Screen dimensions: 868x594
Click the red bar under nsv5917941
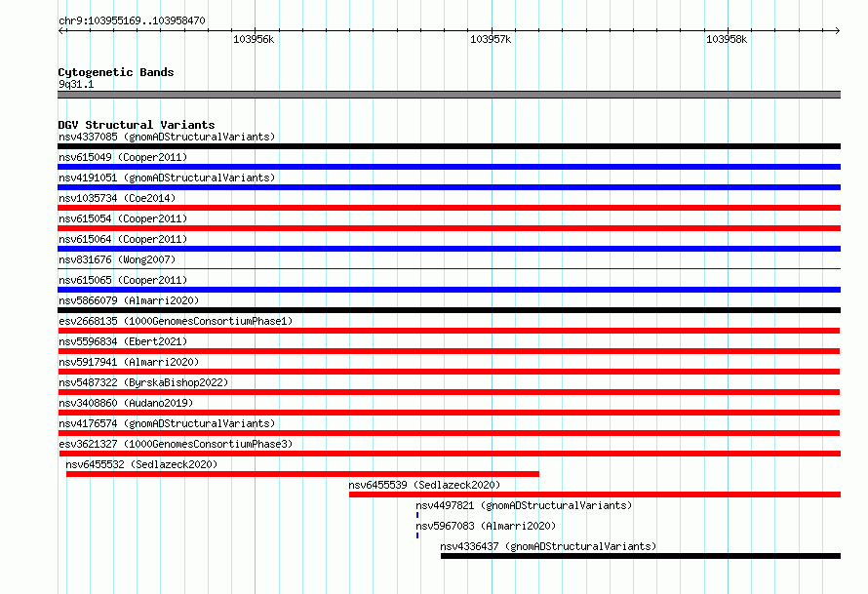tap(449, 372)
